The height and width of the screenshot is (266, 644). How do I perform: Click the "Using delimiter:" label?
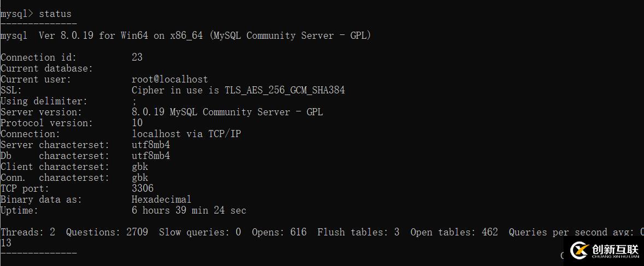[44, 101]
